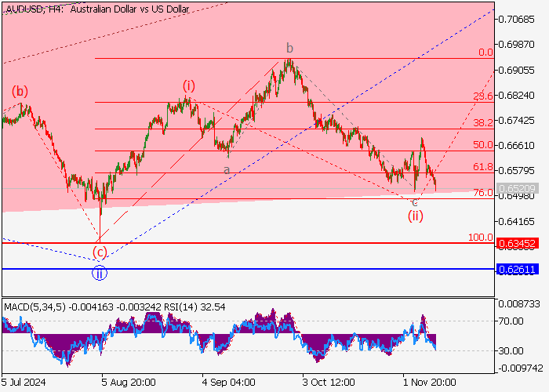Select the Fibonacci level label 50.0
The height and width of the screenshot is (392, 549).
(483, 144)
